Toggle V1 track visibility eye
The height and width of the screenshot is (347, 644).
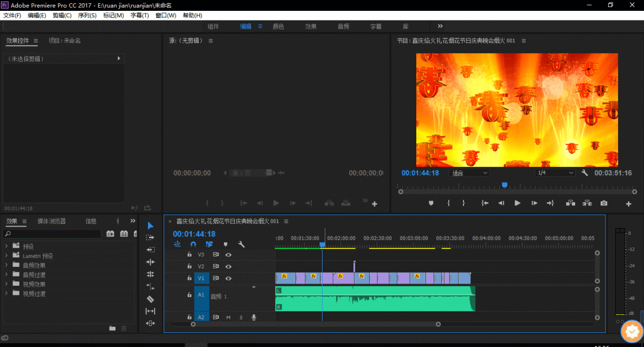point(228,279)
